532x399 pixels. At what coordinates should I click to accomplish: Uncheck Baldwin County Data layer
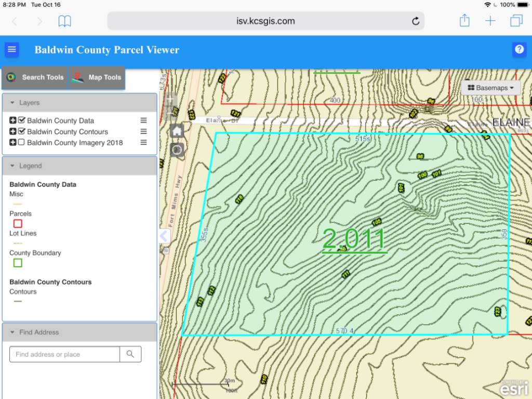(x=21, y=120)
